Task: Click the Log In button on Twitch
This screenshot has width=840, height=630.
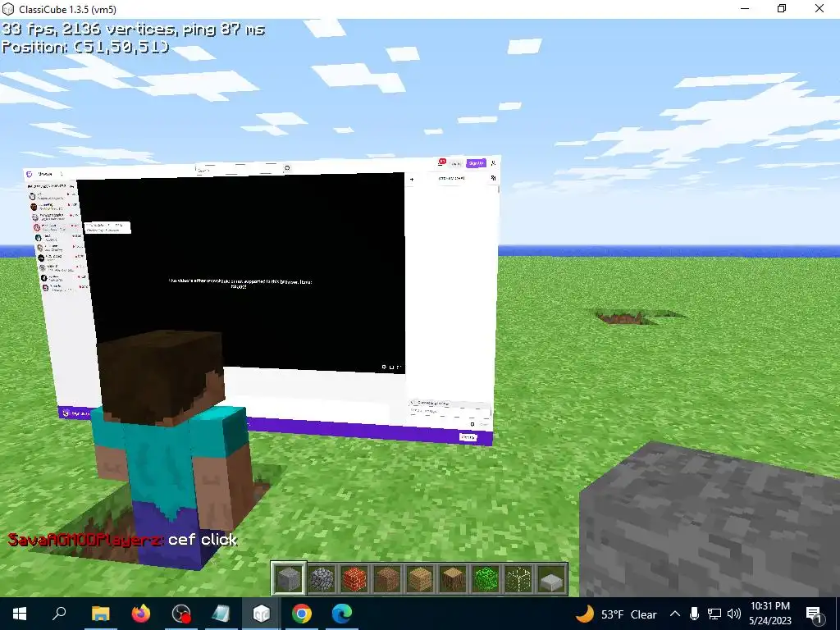Action: (x=456, y=163)
